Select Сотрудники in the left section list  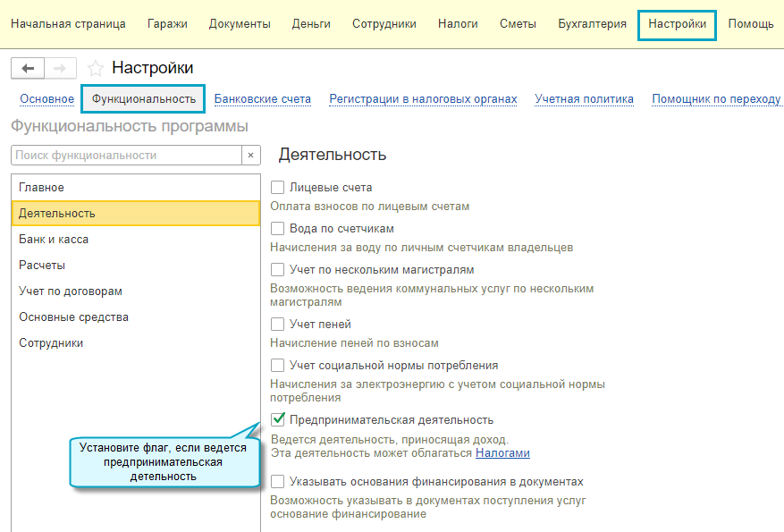[x=136, y=343]
